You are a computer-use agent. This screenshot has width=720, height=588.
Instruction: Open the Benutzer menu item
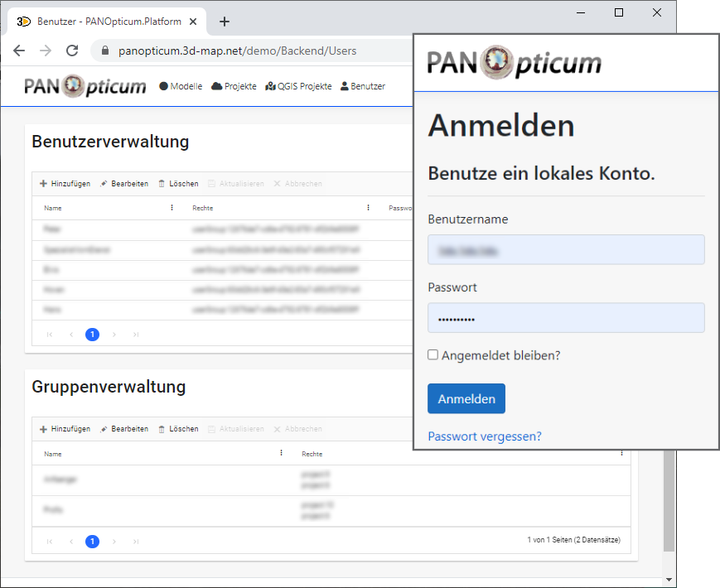363,86
